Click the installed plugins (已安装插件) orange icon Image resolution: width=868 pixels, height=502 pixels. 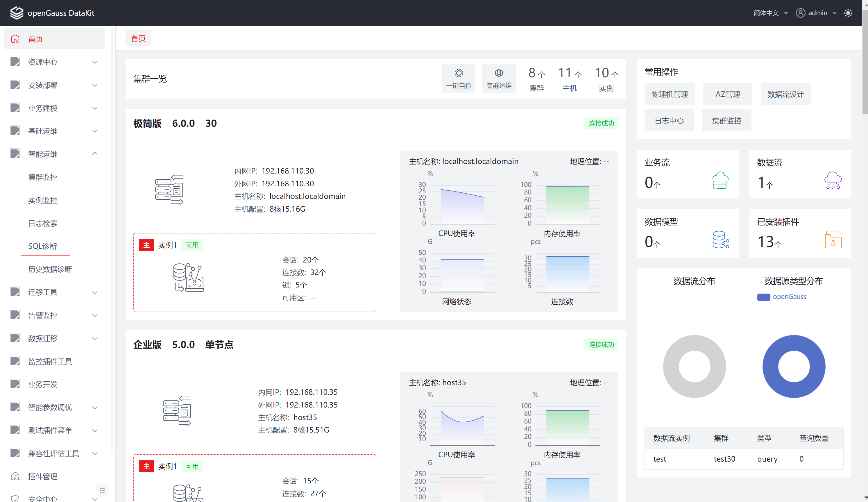click(833, 240)
